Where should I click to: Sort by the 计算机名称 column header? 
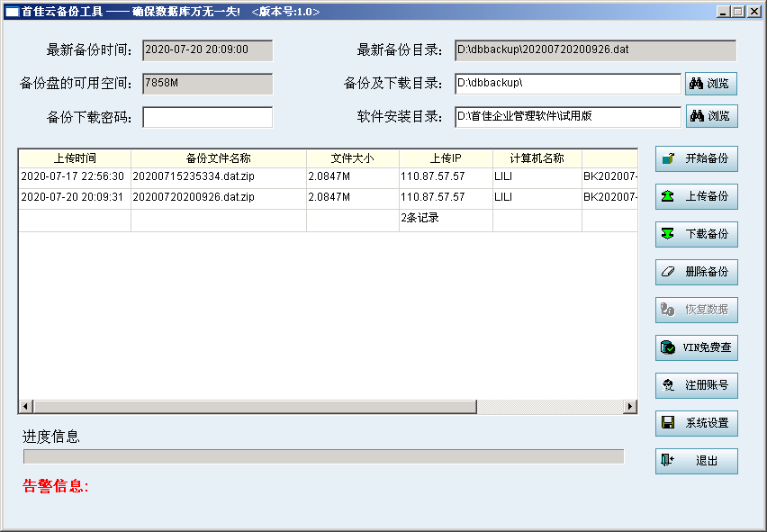pyautogui.click(x=537, y=158)
